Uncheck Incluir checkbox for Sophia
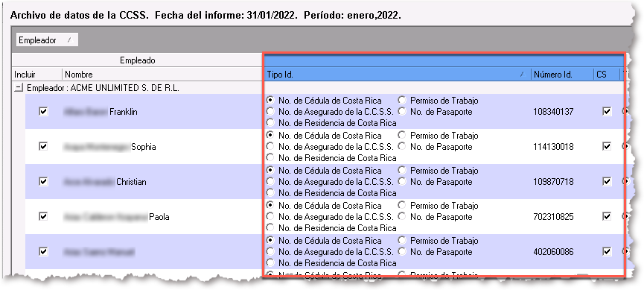 point(43,146)
